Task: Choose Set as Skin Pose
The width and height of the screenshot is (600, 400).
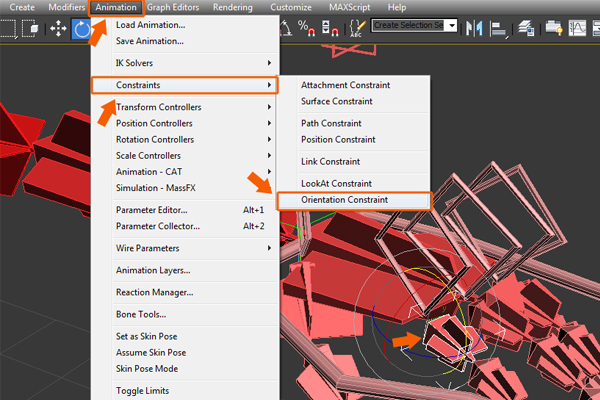Action: (x=185, y=336)
